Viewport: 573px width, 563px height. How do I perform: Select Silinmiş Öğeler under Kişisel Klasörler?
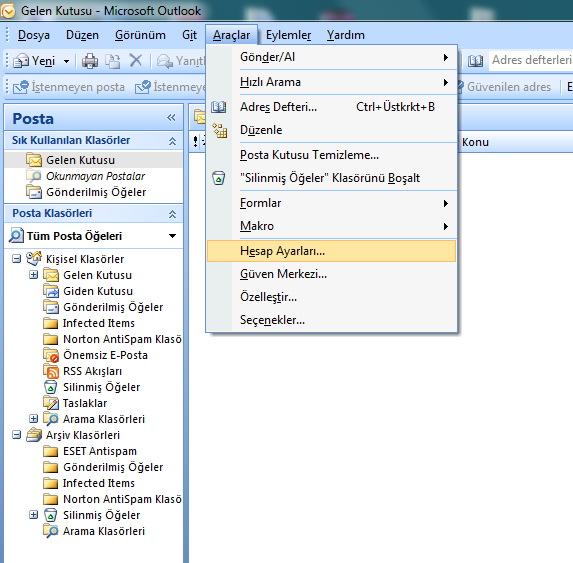pos(101,387)
